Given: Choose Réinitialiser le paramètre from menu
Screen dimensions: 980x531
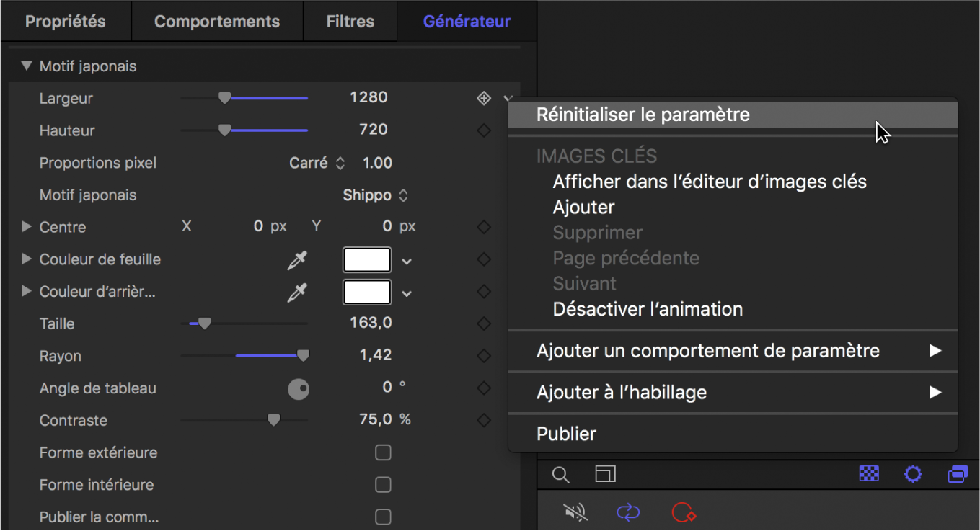Looking at the screenshot, I should click(643, 115).
